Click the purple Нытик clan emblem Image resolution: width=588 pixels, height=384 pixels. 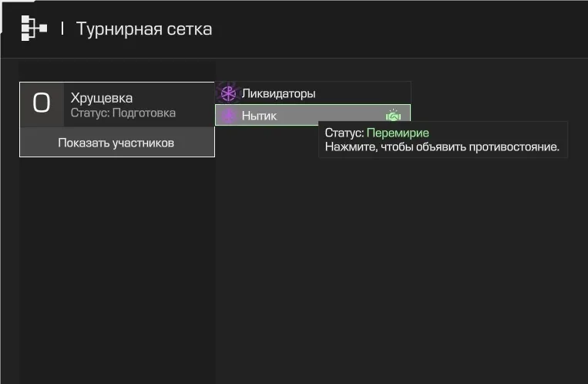click(228, 115)
